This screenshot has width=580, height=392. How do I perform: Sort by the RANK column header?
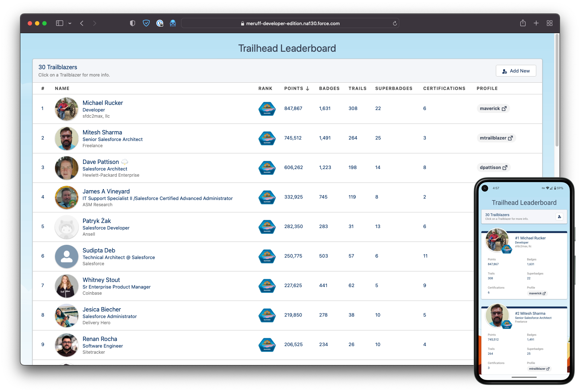265,89
